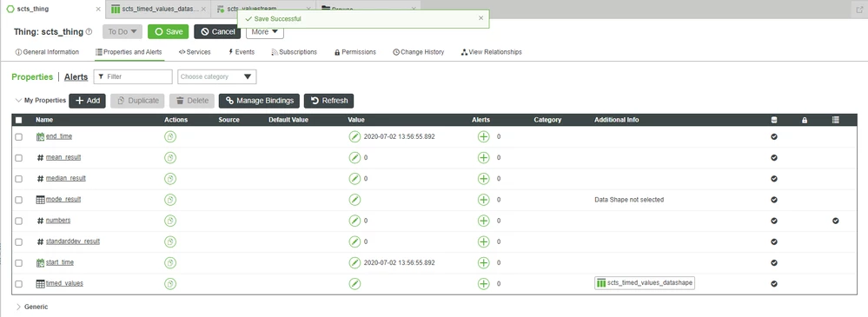Edit value pencil for mode_result
This screenshot has height=317, width=868.
coord(354,200)
